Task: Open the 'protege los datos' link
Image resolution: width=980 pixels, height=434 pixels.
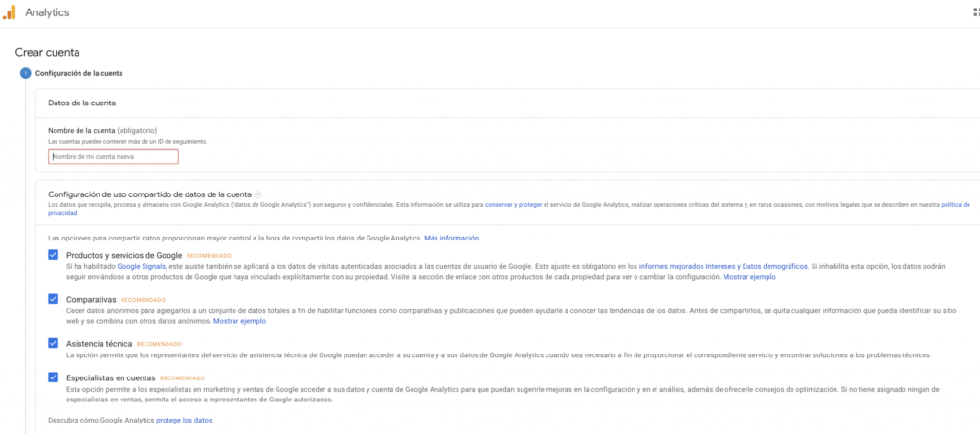Action: pyautogui.click(x=185, y=421)
